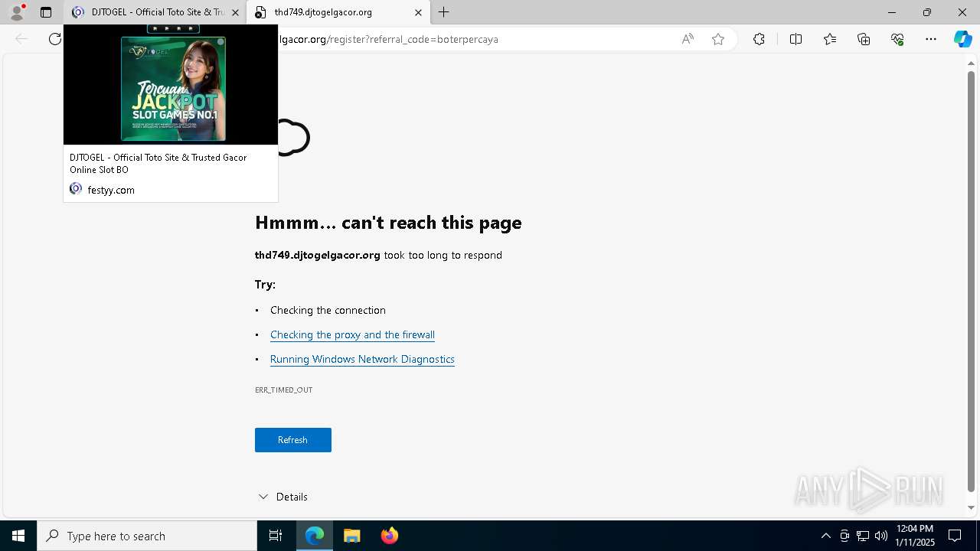Show hidden system tray icons
This screenshot has width=980, height=551.
[825, 536]
